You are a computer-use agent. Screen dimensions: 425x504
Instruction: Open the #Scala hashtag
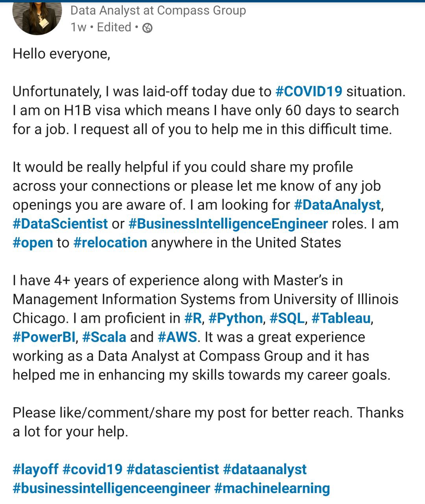pos(104,337)
